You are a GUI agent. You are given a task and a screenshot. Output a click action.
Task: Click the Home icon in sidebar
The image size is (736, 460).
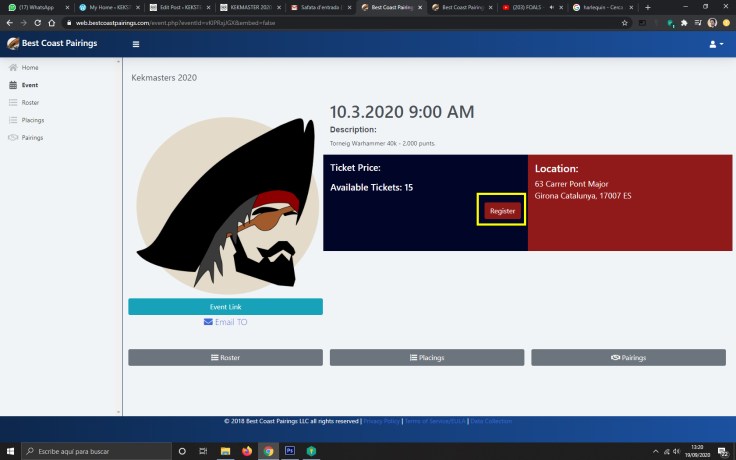(13, 67)
